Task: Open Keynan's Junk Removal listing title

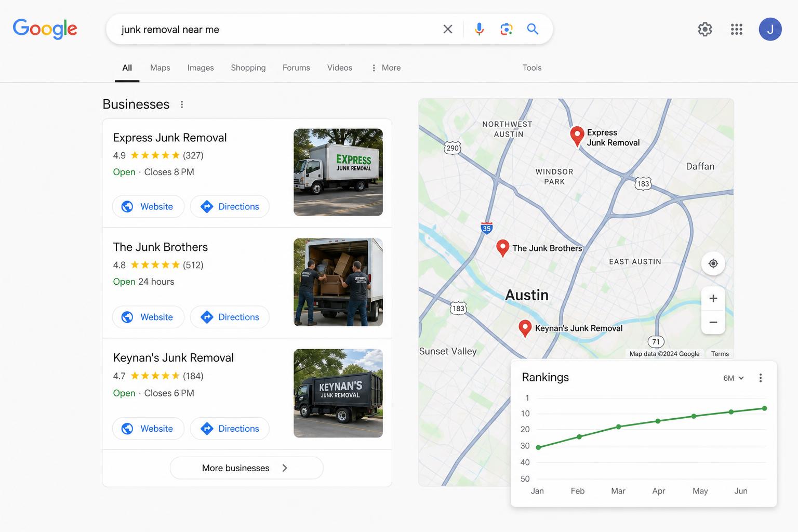Action: (174, 358)
